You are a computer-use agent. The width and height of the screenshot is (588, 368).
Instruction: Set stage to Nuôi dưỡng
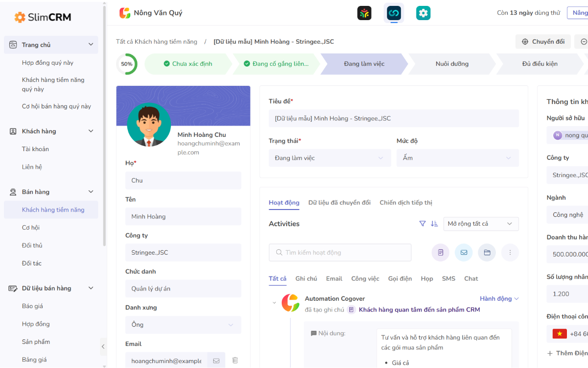pos(452,64)
